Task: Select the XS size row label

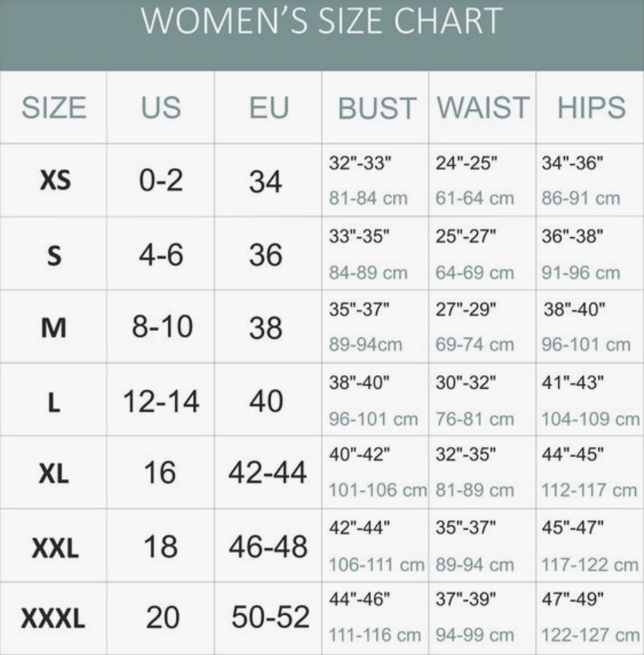Action: coord(55,181)
